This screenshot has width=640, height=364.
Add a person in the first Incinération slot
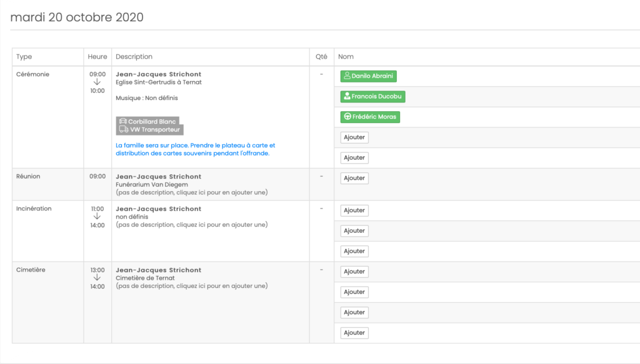(x=354, y=210)
